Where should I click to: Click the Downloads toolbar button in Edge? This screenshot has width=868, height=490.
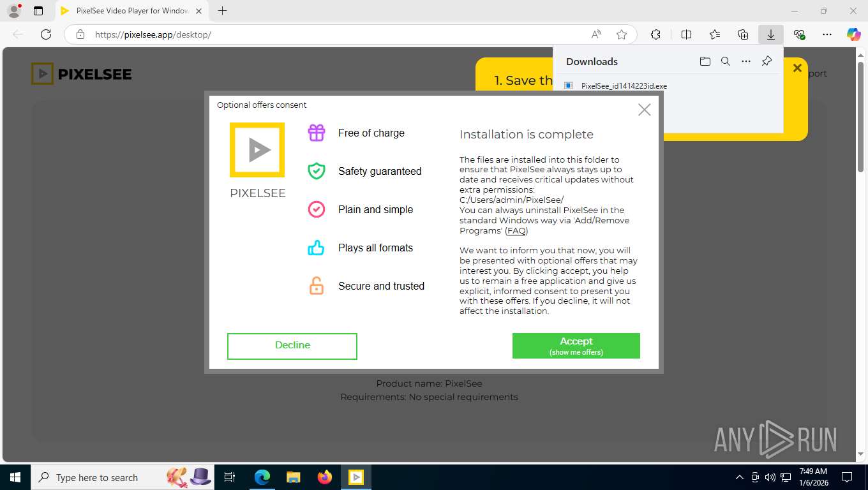tap(771, 34)
